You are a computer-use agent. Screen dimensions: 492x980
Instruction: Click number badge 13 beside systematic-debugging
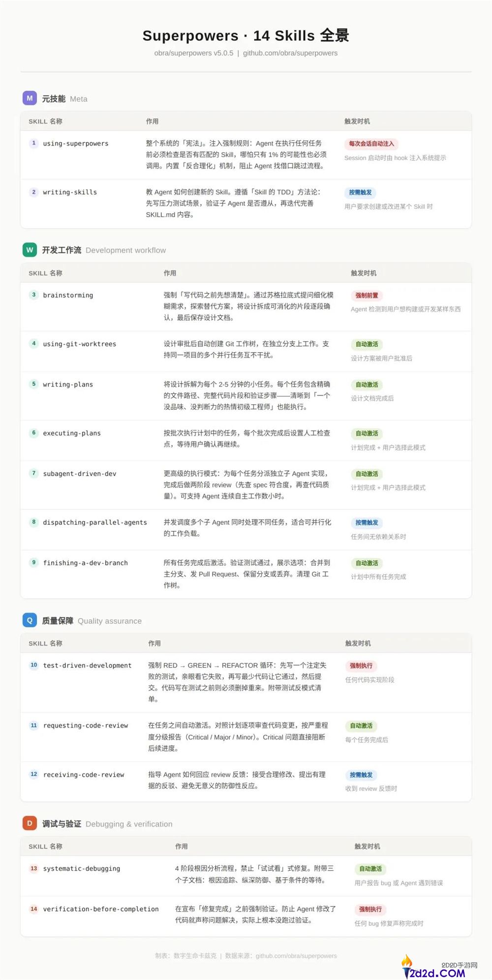pyautogui.click(x=33, y=869)
